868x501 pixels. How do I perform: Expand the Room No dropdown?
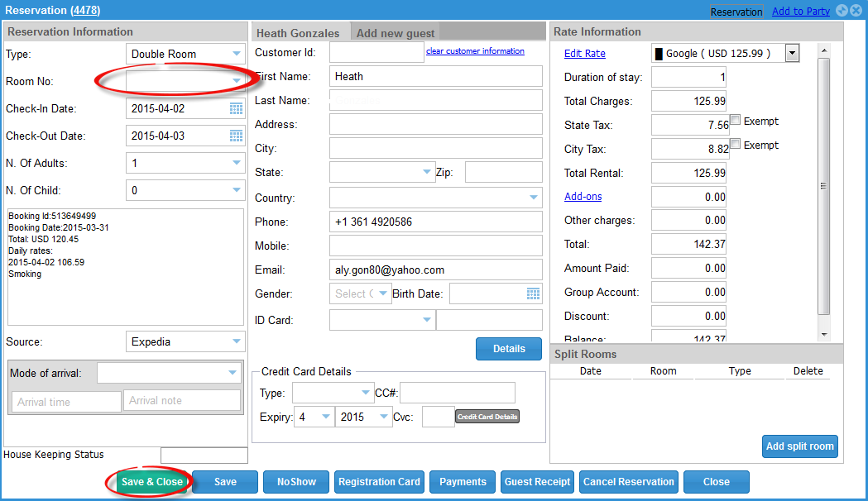point(237,81)
